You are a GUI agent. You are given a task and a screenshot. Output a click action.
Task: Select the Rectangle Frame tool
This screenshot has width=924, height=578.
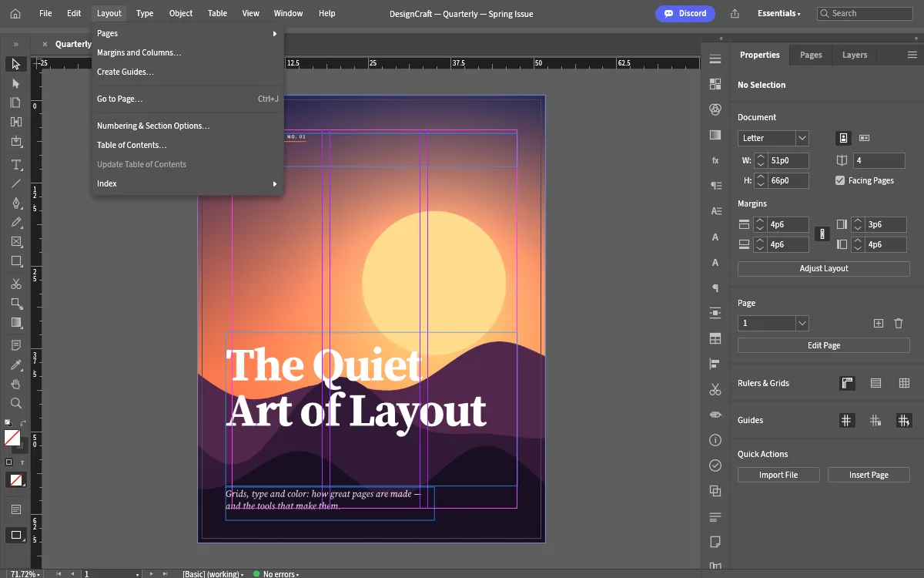(x=16, y=242)
